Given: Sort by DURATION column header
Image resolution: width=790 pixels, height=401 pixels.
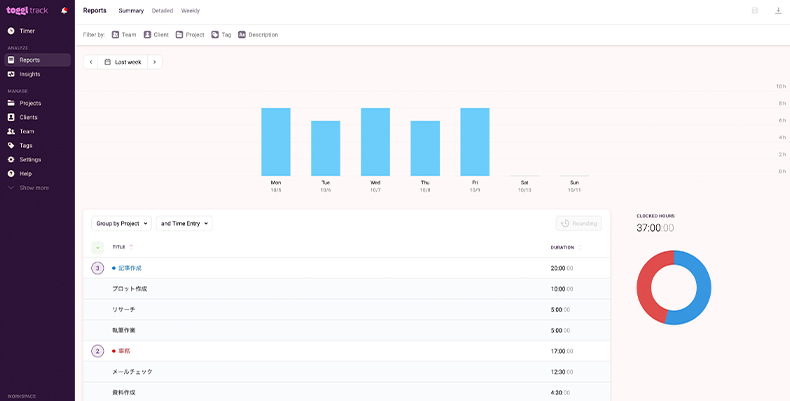Looking at the screenshot, I should pyautogui.click(x=565, y=247).
